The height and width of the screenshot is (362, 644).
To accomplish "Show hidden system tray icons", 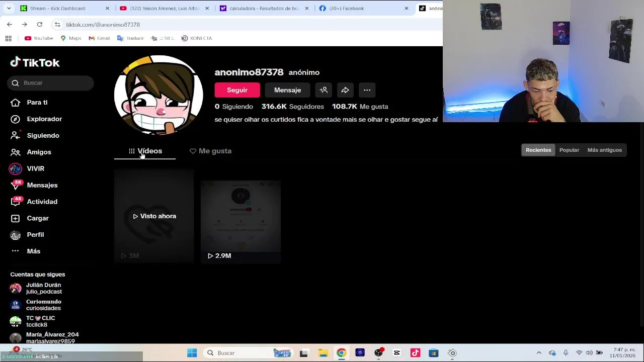I will (539, 353).
